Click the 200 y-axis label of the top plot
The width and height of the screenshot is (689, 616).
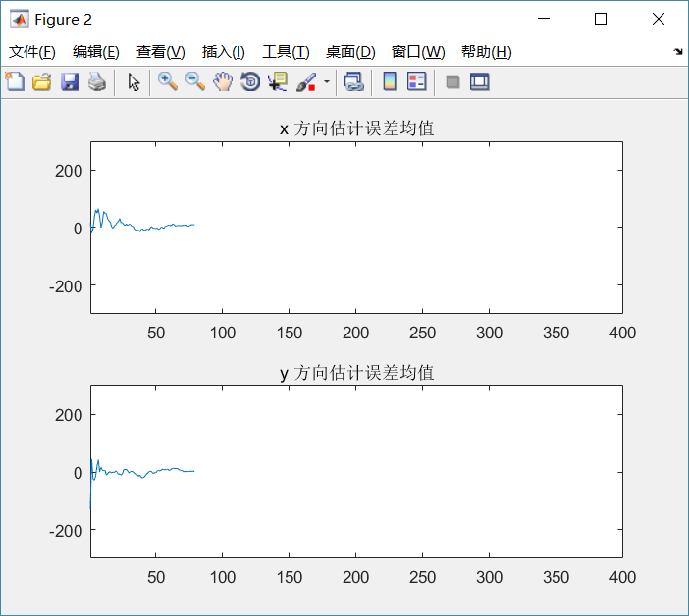[x=69, y=171]
